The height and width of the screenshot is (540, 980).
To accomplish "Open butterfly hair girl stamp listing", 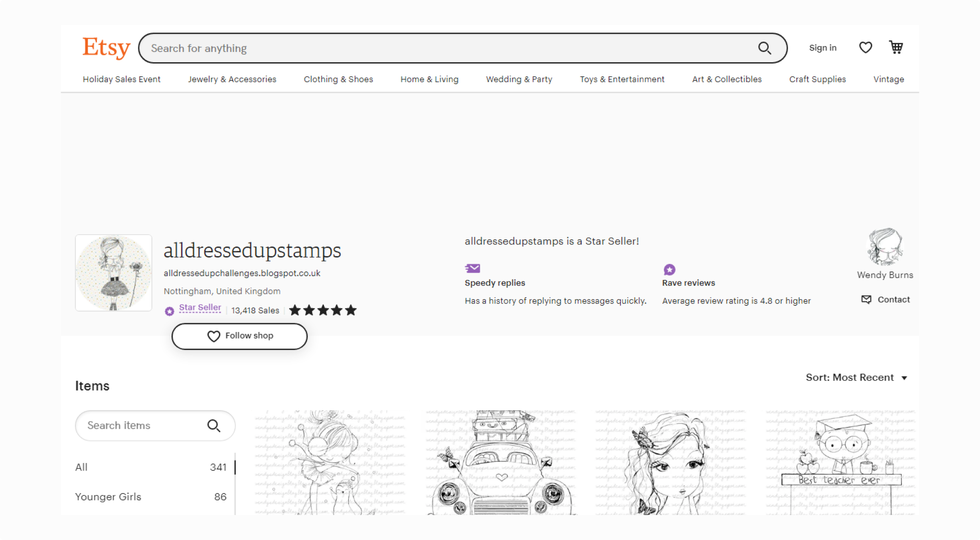I will tap(670, 462).
